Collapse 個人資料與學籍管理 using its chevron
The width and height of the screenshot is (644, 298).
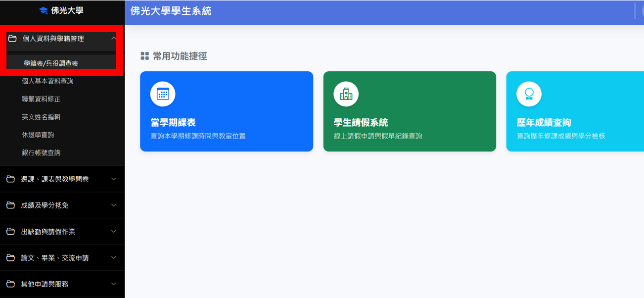[113, 39]
